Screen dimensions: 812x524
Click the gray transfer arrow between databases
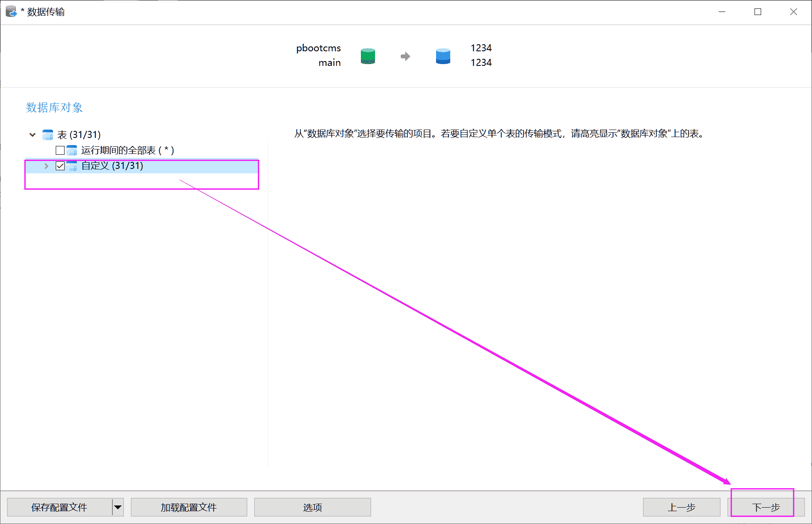point(405,56)
